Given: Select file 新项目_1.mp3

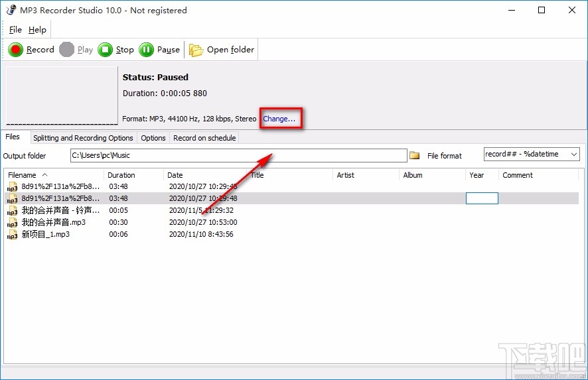Looking at the screenshot, I should point(45,234).
